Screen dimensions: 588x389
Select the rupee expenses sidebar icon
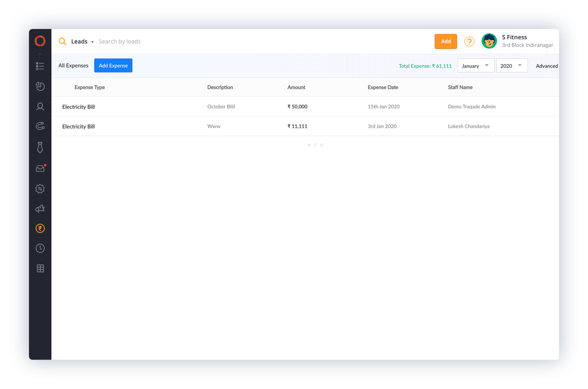coord(40,229)
